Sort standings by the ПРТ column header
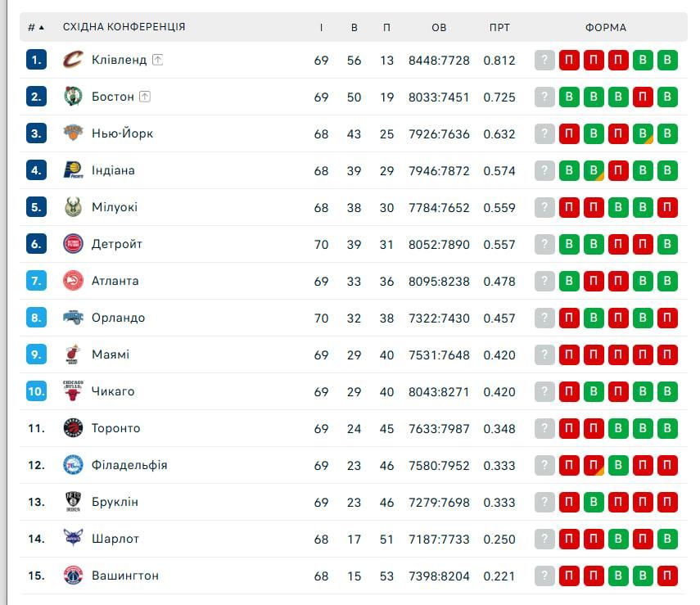 pyautogui.click(x=499, y=27)
